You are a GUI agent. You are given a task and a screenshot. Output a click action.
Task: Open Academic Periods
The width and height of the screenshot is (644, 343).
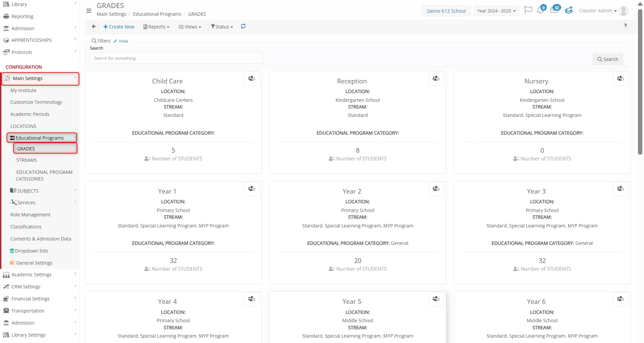pyautogui.click(x=30, y=114)
